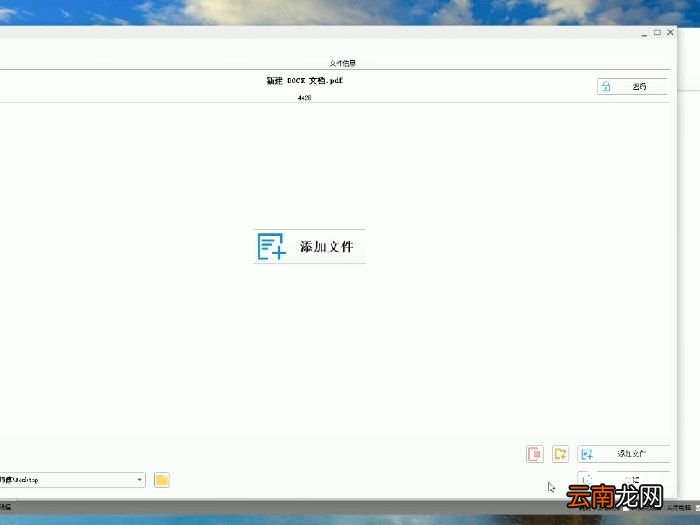Image resolution: width=700 pixels, height=525 pixels.
Task: Click the 密码 button with the lock icon
Action: point(632,87)
